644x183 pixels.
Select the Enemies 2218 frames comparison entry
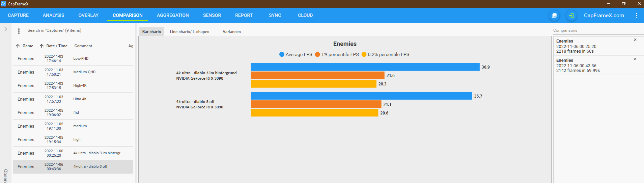598,46
